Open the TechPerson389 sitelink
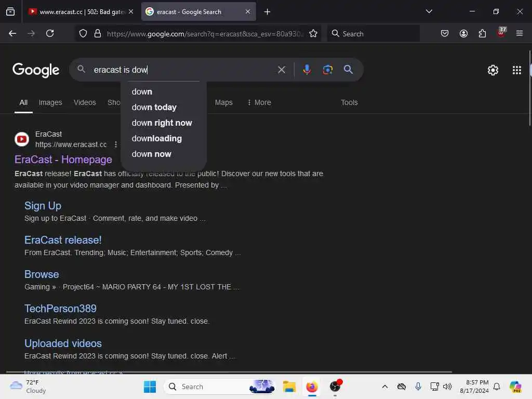 point(60,309)
